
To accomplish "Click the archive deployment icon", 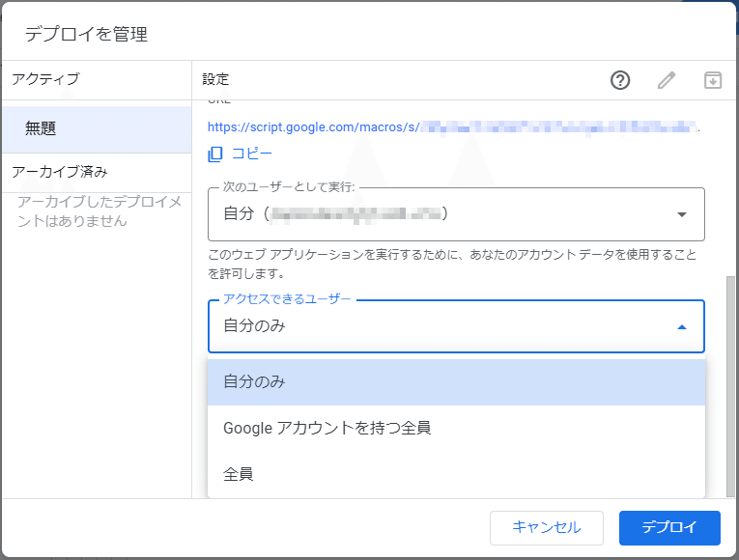I will [713, 80].
